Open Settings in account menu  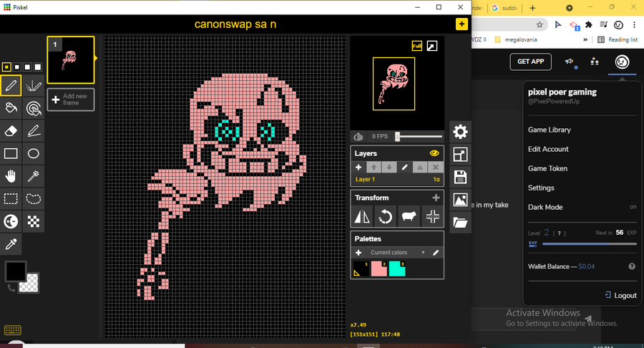(541, 188)
